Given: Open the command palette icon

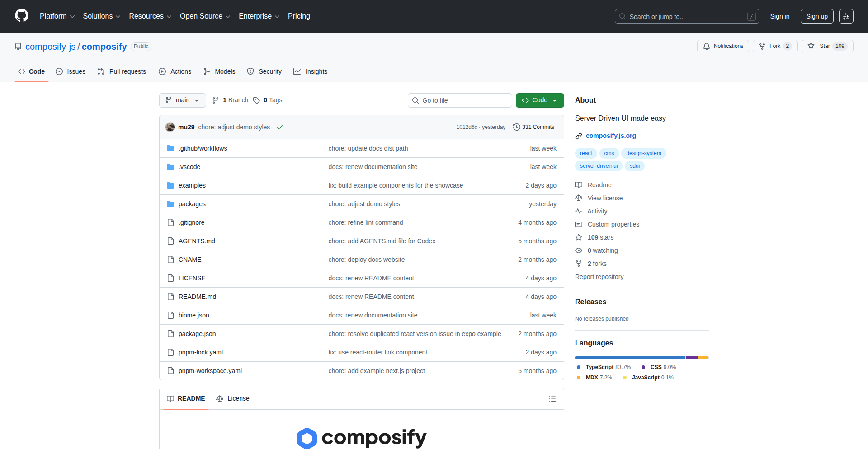Looking at the screenshot, I should [x=847, y=16].
